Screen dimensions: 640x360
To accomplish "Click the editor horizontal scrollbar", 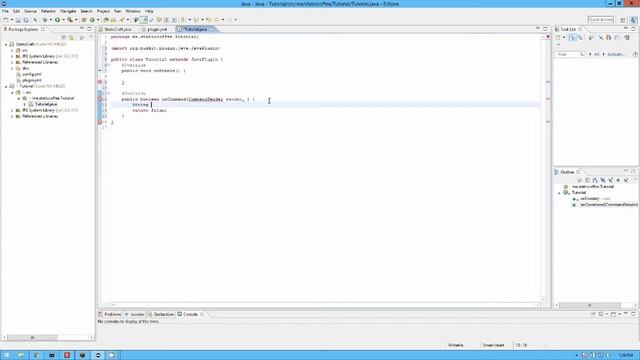I will [x=325, y=305].
